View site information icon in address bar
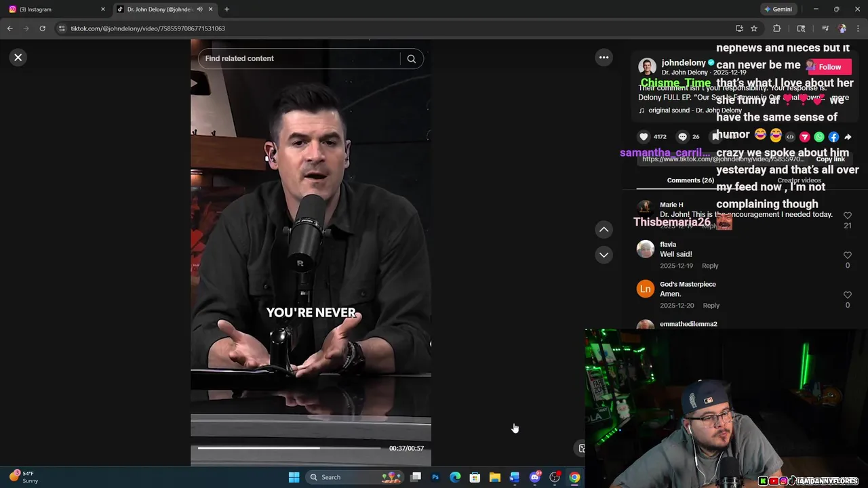Image resolution: width=868 pixels, height=488 pixels. pos(62,28)
